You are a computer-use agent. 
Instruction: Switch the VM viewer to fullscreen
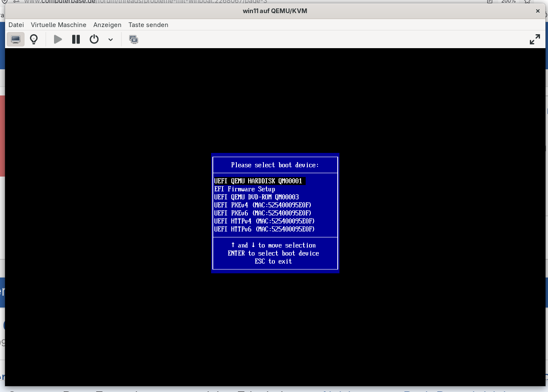click(535, 39)
